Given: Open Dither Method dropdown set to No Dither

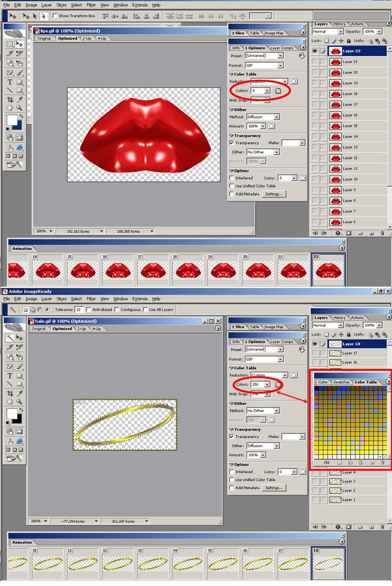Looking at the screenshot, I should click(277, 411).
